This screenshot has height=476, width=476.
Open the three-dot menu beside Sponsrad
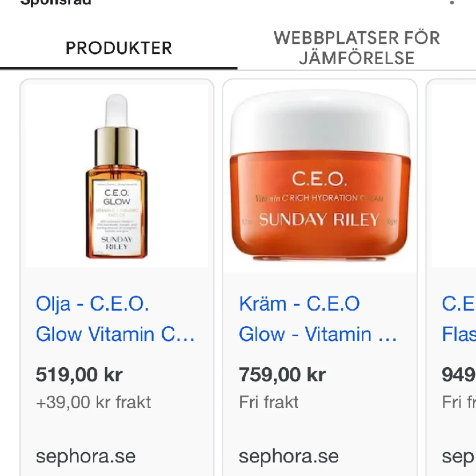click(x=452, y=3)
